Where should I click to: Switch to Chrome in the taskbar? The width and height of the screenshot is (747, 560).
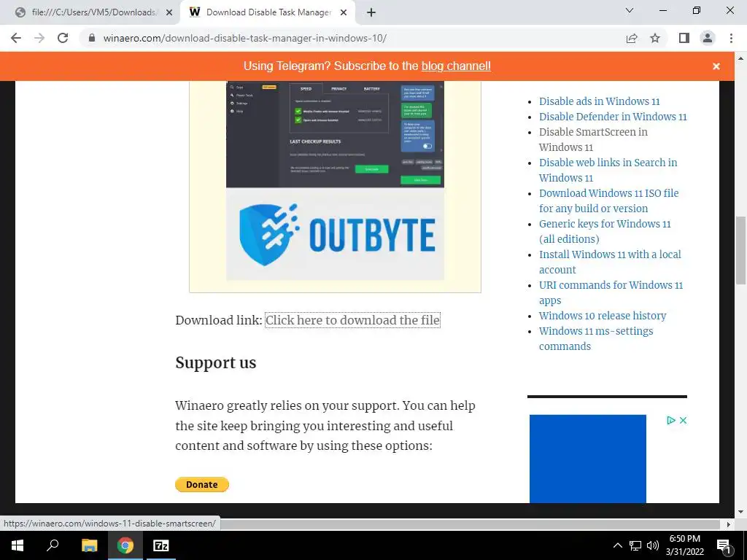point(125,545)
